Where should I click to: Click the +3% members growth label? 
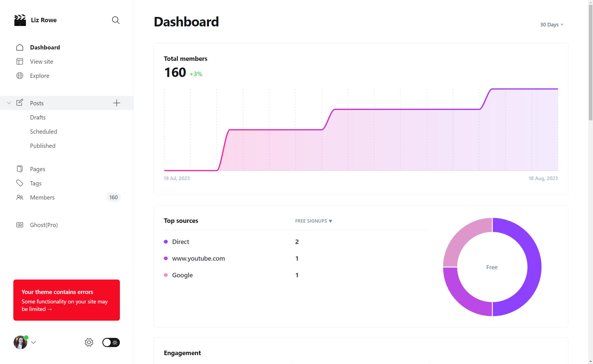coord(196,74)
